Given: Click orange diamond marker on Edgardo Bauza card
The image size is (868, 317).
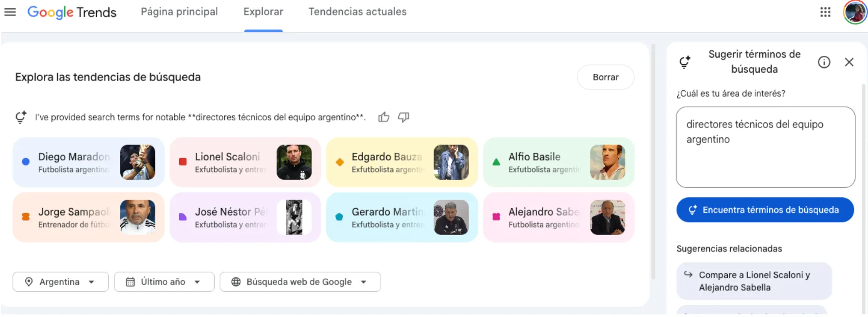Looking at the screenshot, I should pyautogui.click(x=339, y=162).
